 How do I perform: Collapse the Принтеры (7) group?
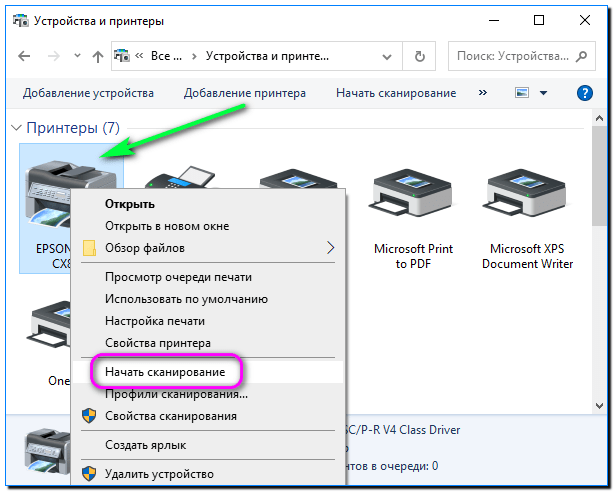pyautogui.click(x=16, y=128)
